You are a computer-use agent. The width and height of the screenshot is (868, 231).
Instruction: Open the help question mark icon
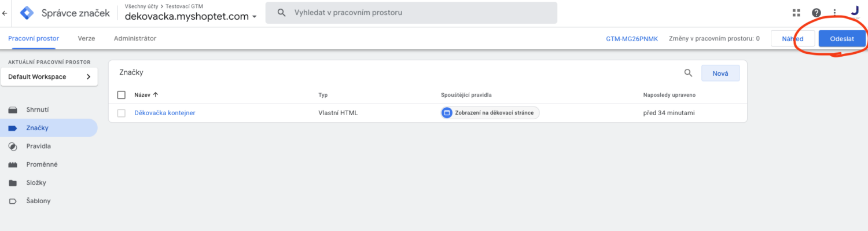816,13
